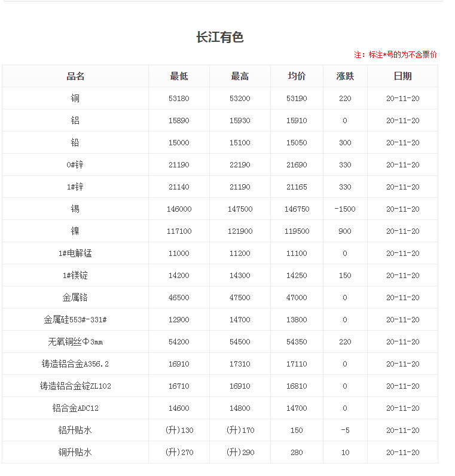Select the 铜升贴水 product name cell

[75, 452]
